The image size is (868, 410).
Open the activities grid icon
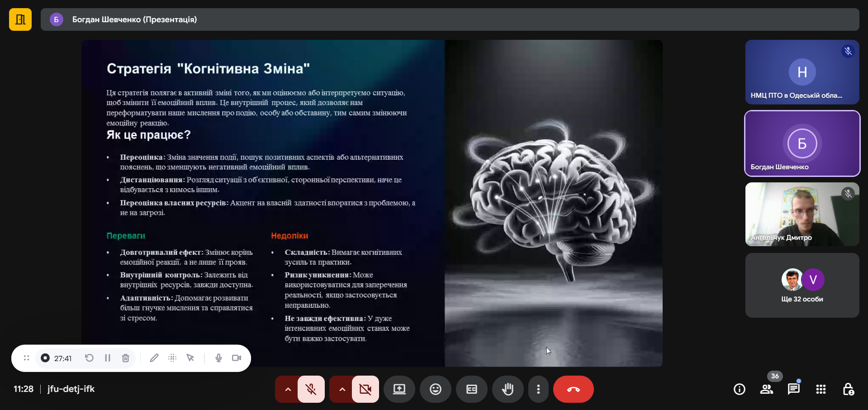point(821,389)
